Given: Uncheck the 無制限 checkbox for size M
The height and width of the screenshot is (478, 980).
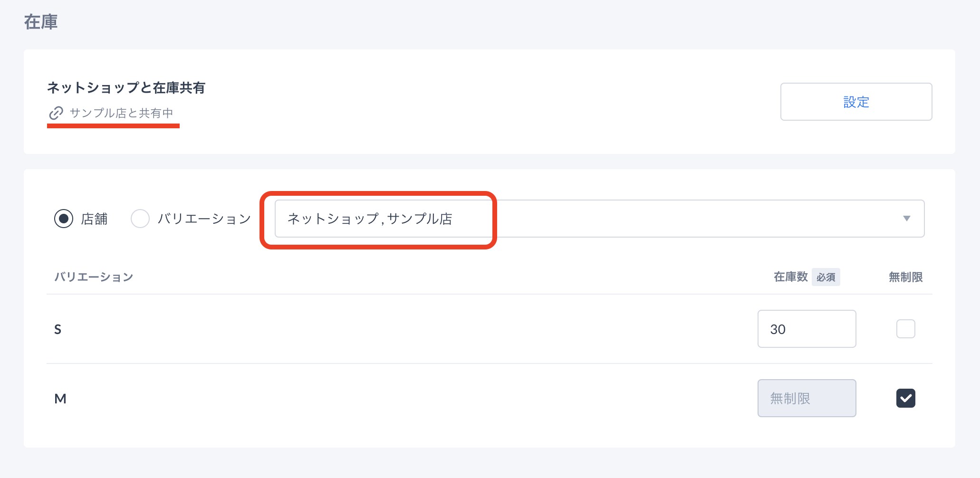Looking at the screenshot, I should pyautogui.click(x=905, y=398).
